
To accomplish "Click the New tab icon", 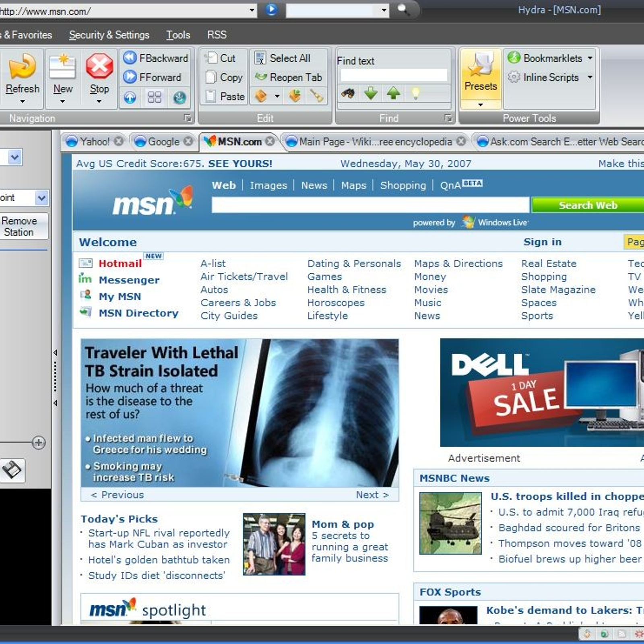I will 62,66.
